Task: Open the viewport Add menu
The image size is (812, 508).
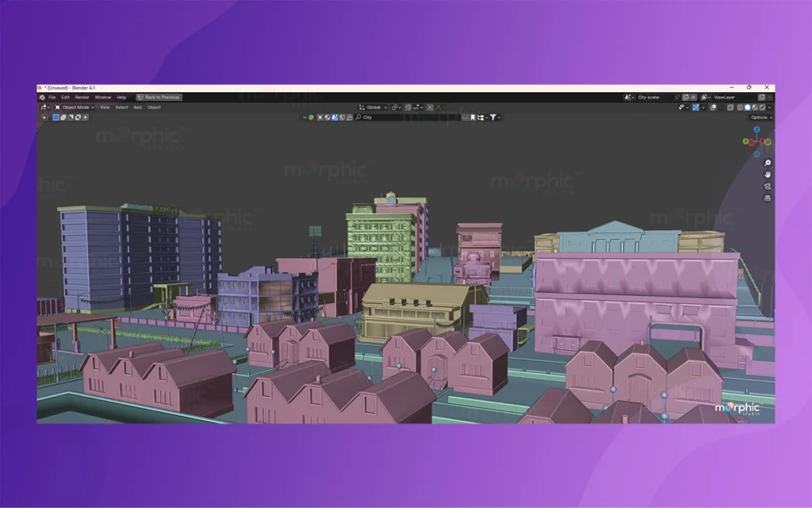Action: (x=137, y=107)
